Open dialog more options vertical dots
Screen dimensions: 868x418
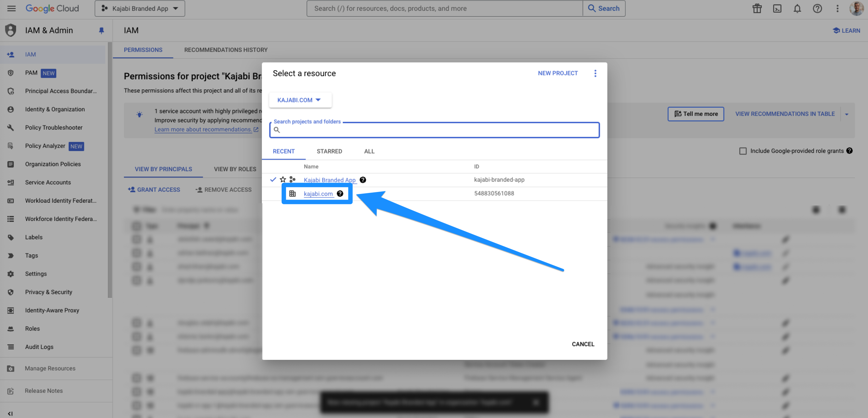[595, 73]
